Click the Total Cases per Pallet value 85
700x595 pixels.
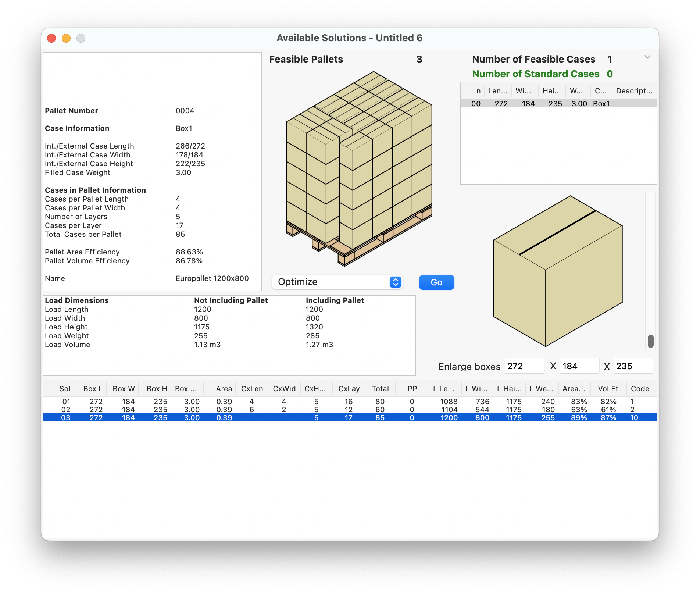[180, 234]
